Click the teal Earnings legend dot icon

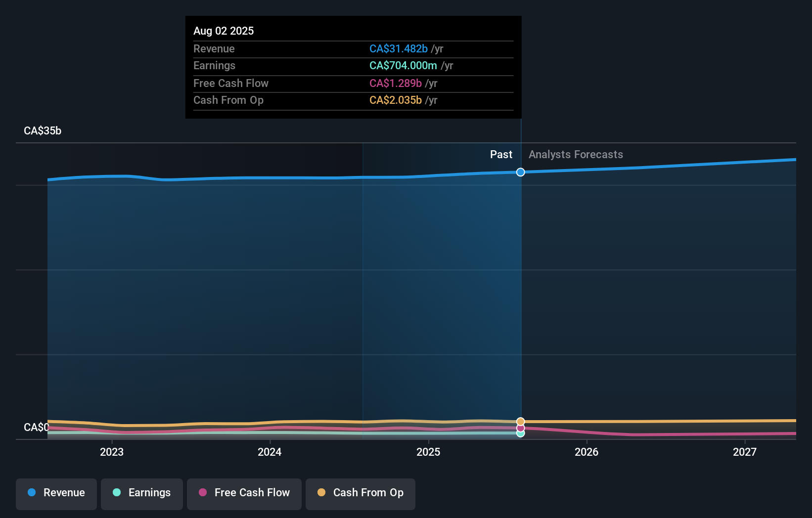117,493
